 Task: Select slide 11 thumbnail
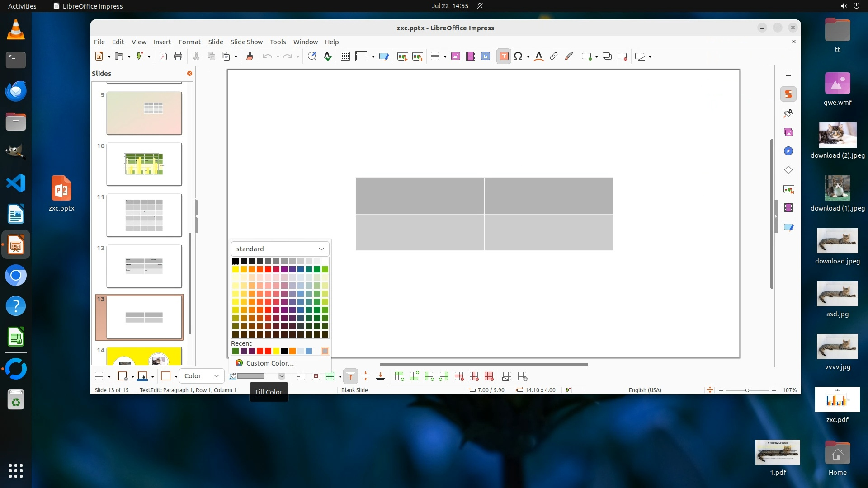[x=144, y=215]
